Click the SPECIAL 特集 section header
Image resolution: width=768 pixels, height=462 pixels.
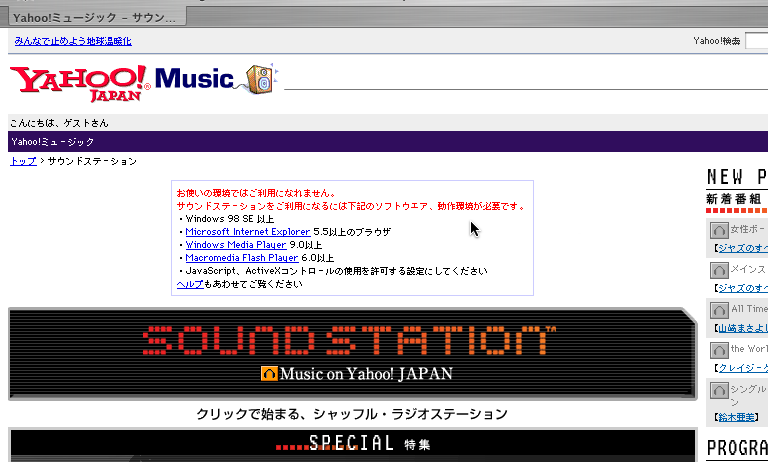click(x=353, y=443)
